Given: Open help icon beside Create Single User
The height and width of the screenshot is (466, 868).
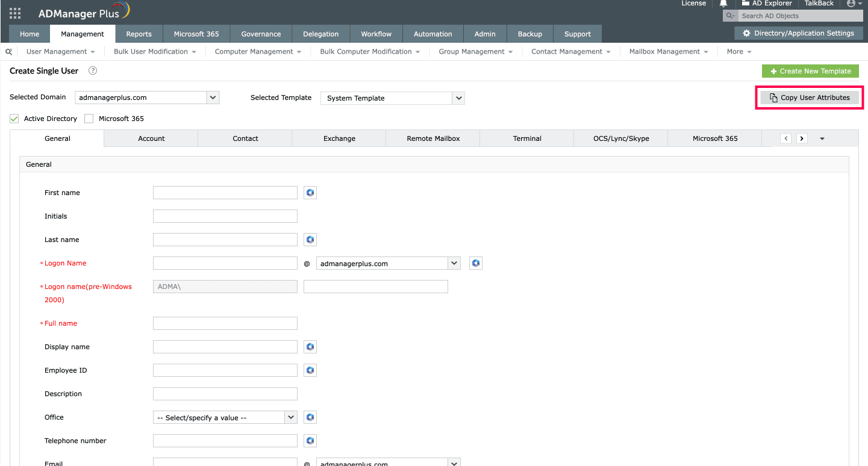Looking at the screenshot, I should point(93,70).
